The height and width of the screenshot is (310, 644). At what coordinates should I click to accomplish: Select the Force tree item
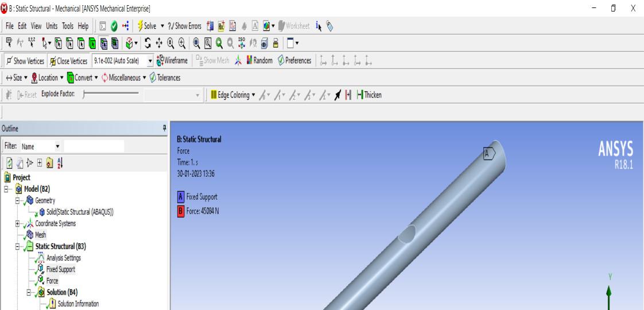pyautogui.click(x=52, y=281)
